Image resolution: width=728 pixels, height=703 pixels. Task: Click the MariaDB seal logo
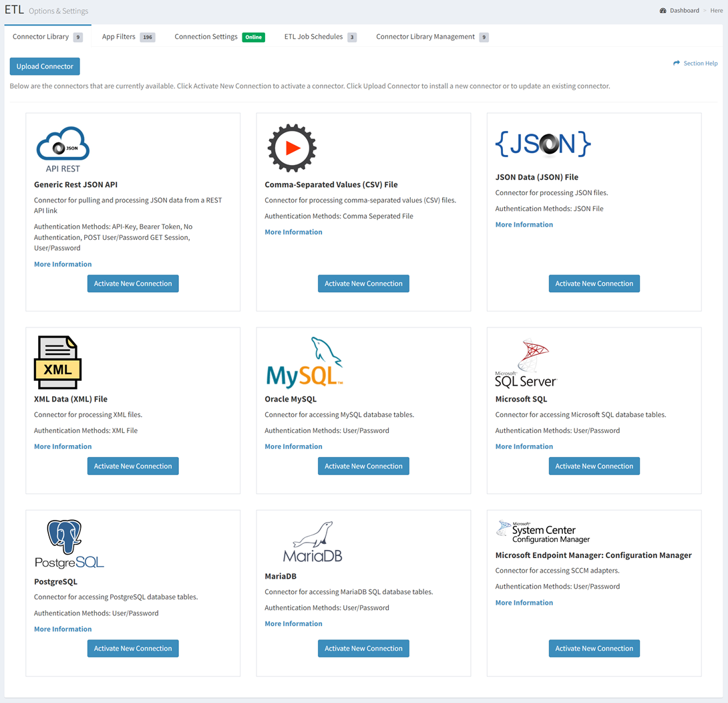click(313, 542)
